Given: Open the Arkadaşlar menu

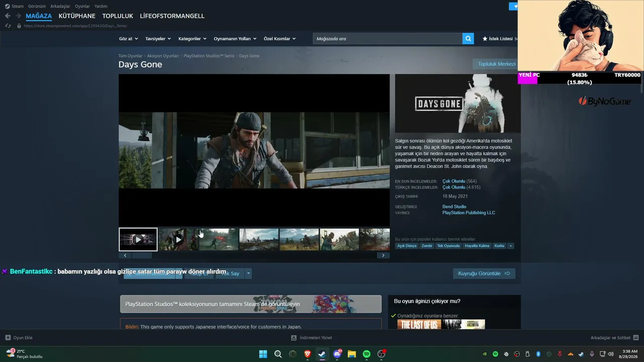Looking at the screenshot, I should tap(60, 6).
